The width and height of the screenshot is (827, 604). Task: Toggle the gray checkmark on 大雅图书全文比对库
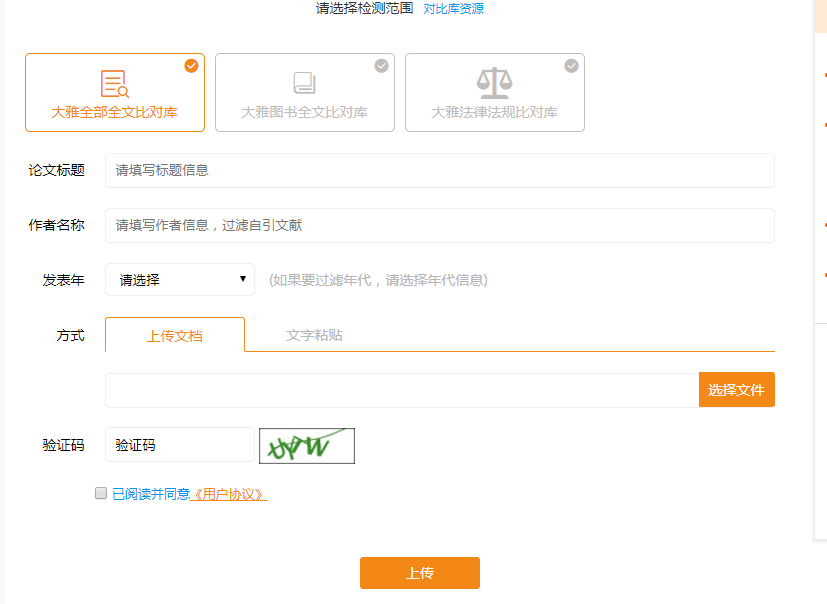(x=381, y=66)
